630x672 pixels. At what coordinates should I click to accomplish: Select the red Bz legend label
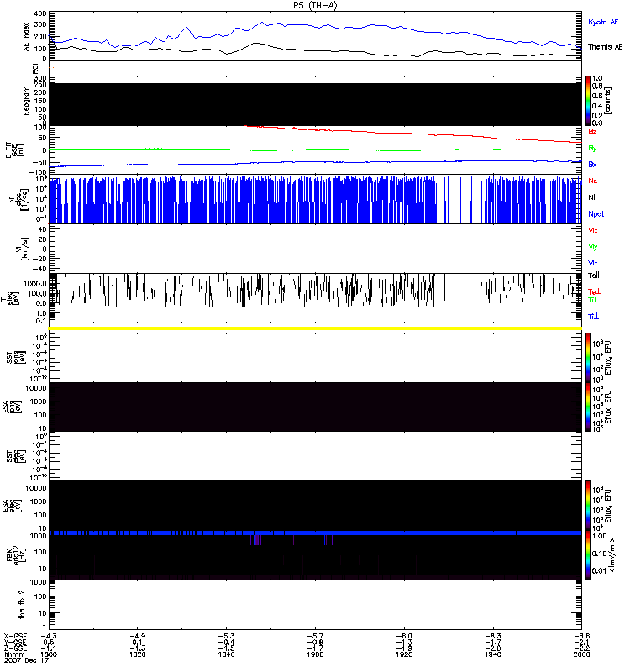coord(592,131)
